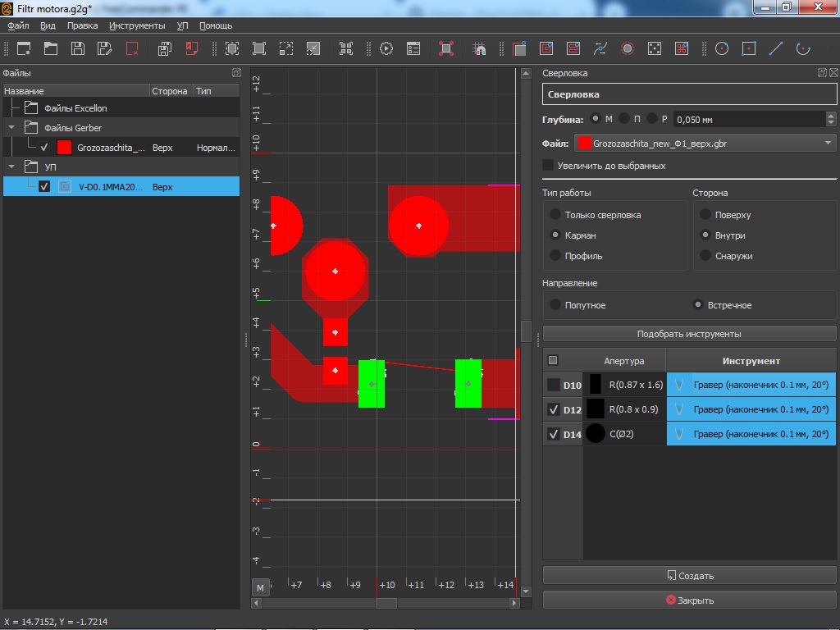Select the drilling dice-pattern tool icon

[655, 48]
